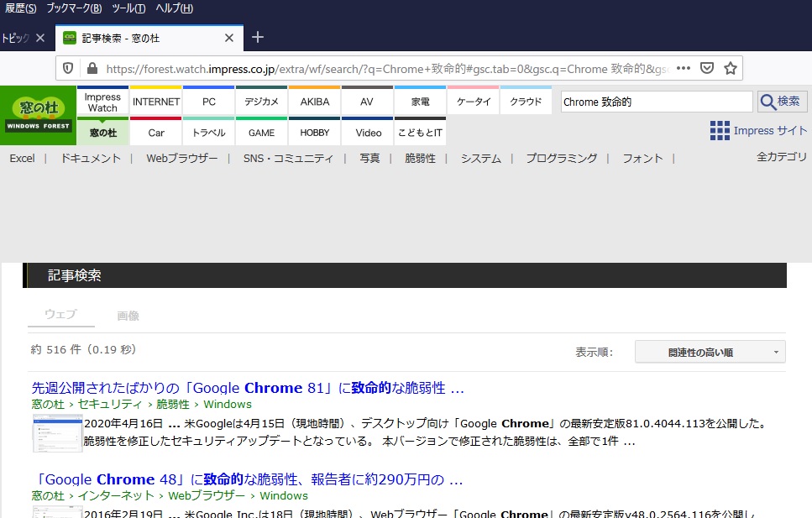Click the tracking protection shield icon
Image resolution: width=812 pixels, height=518 pixels.
[69, 68]
